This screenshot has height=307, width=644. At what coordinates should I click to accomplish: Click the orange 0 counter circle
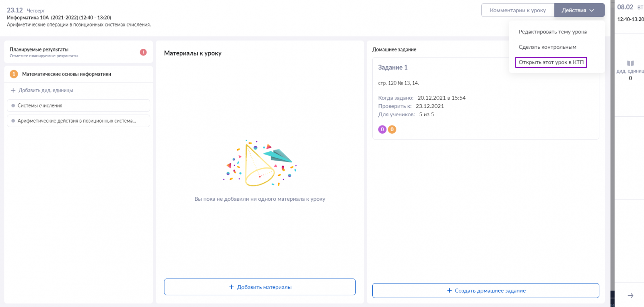[392, 129]
